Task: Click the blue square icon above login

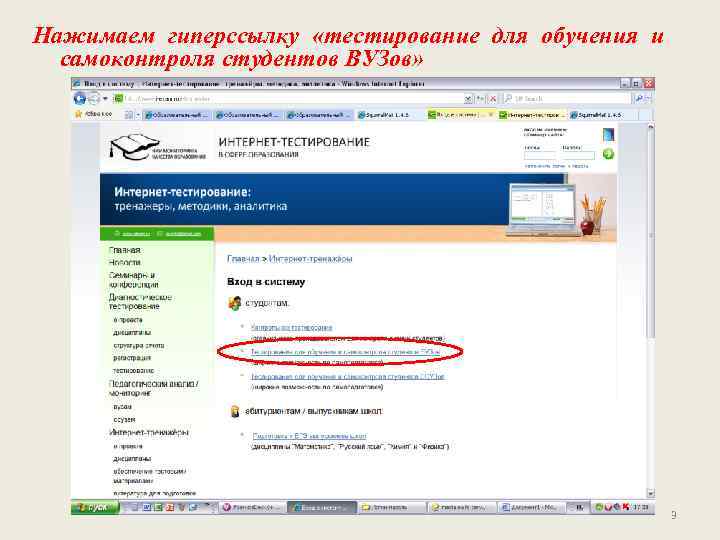Action: point(608,134)
